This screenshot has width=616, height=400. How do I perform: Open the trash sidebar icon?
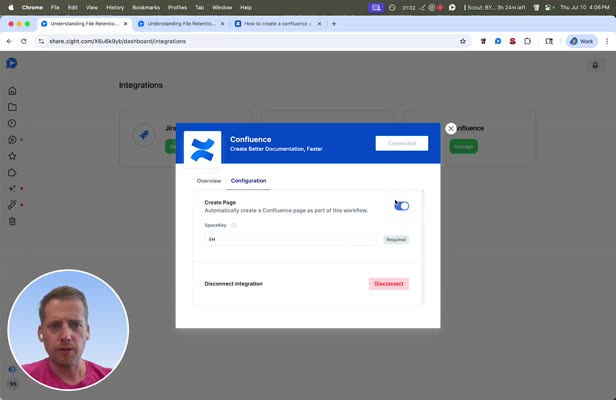click(x=12, y=221)
